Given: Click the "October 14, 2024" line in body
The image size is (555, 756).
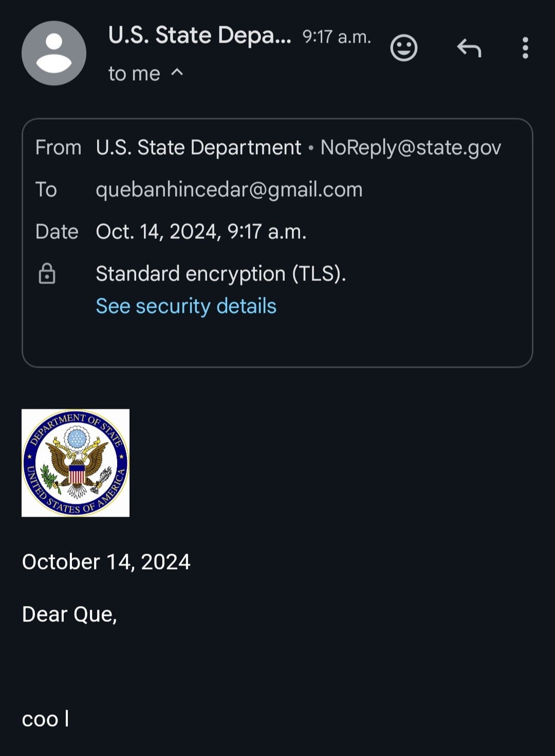Looking at the screenshot, I should tap(106, 562).
